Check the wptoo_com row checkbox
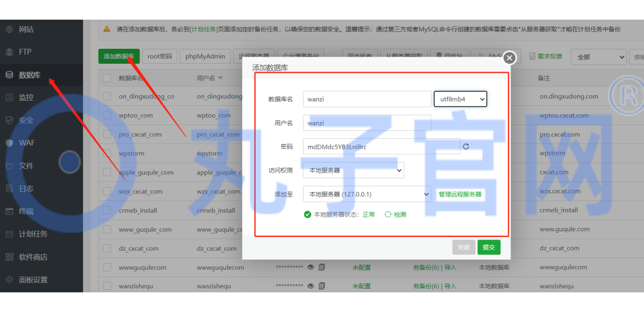 107,115
